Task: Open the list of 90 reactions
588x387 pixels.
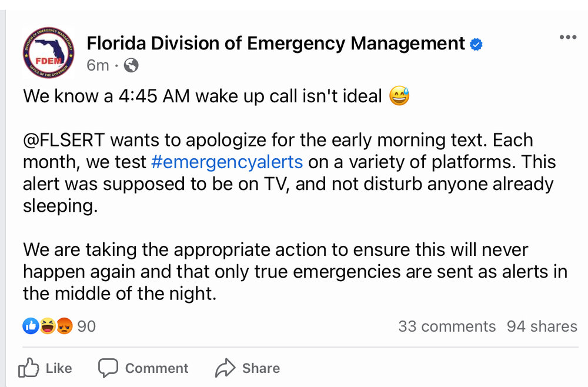Action: click(86, 326)
